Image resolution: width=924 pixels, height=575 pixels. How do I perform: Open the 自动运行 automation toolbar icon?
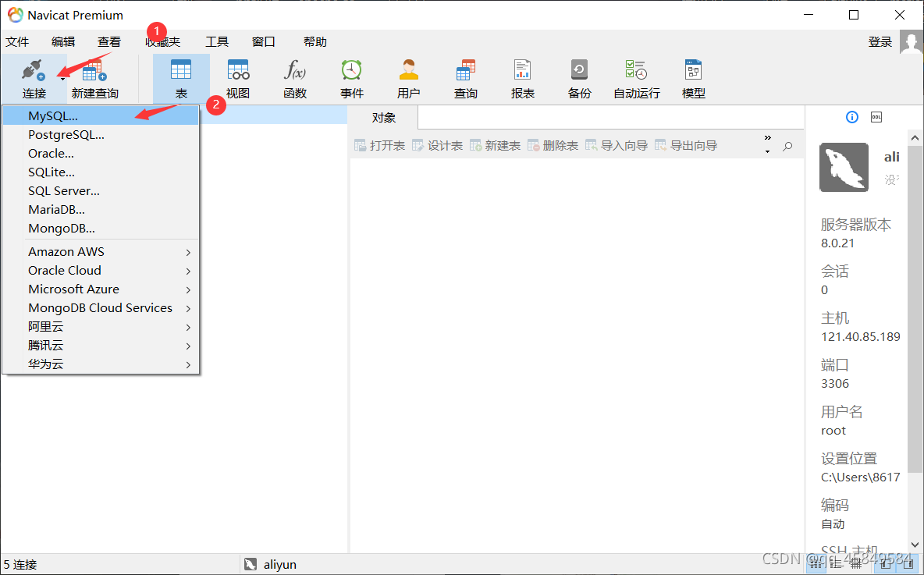(637, 70)
